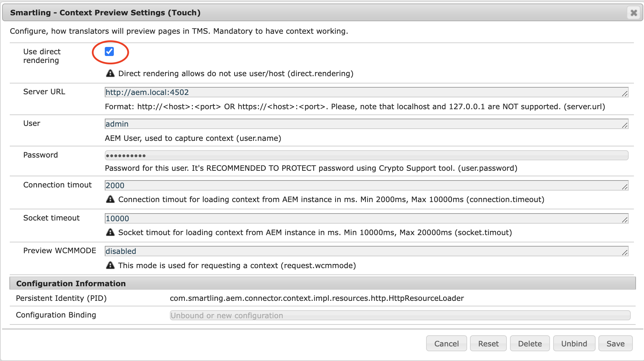Screen dimensions: 644x361
Task: Click resize handle of Connection timout field
Action: (x=625, y=187)
